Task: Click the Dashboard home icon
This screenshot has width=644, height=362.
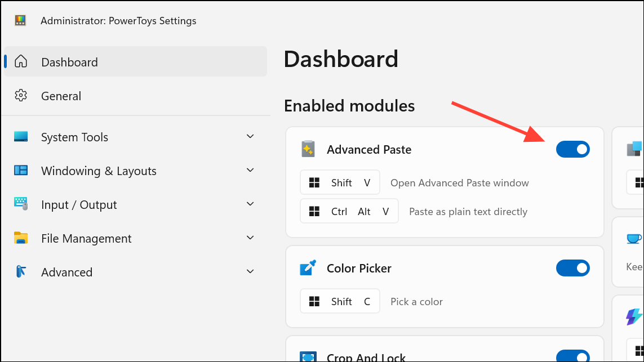Action: (20, 61)
